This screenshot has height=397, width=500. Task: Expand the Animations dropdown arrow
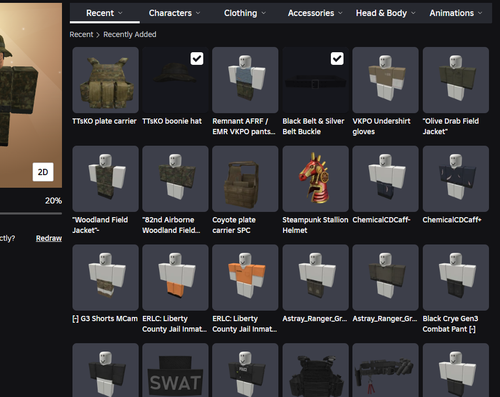click(480, 13)
